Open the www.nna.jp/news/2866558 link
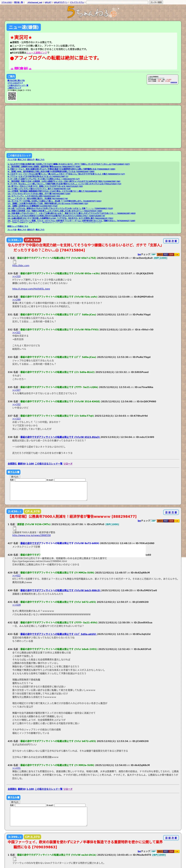186x868 pixels. [31, 535]
